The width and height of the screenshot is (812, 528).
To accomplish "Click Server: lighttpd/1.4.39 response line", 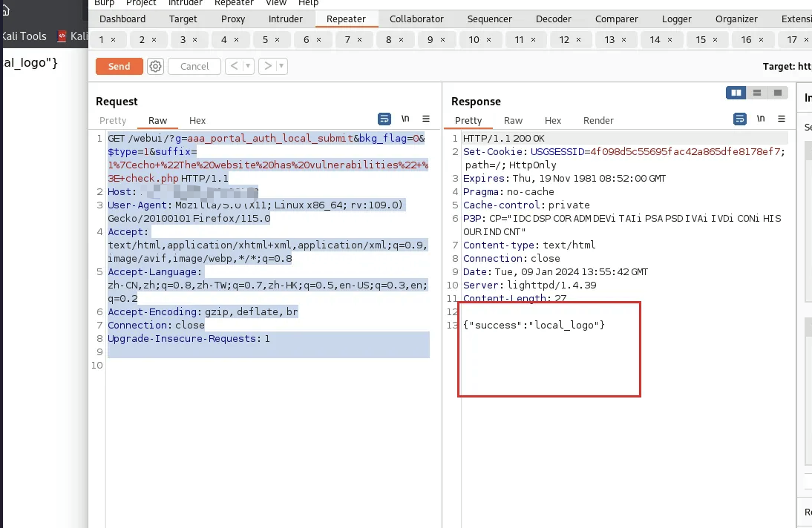I will [530, 286].
